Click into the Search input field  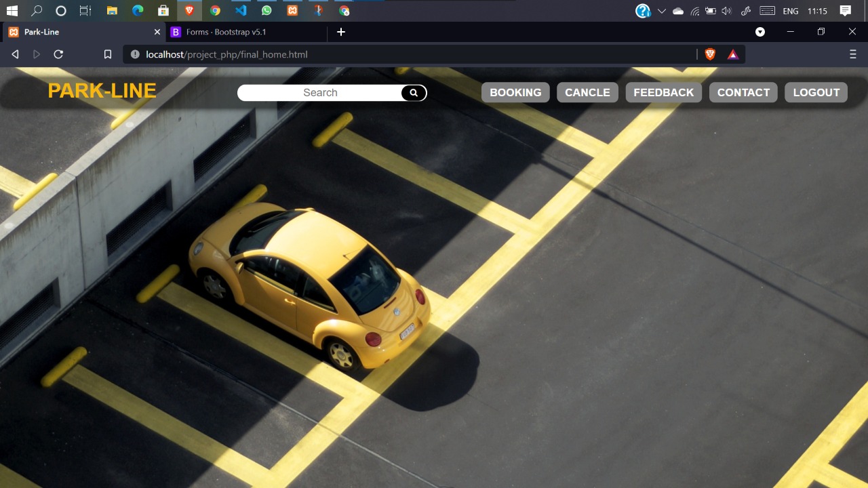coord(319,93)
